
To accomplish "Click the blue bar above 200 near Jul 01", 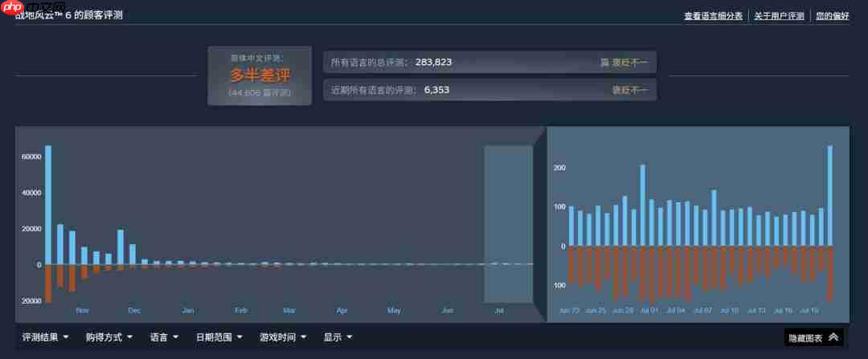I will pos(643,206).
